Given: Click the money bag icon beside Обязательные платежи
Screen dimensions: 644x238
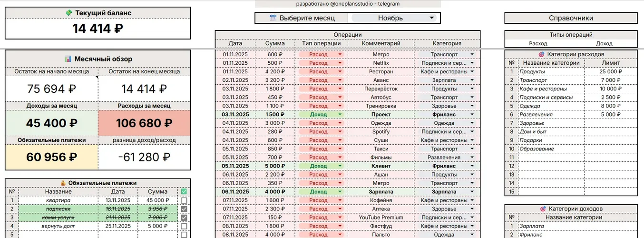Looking at the screenshot, I should click(63, 183).
